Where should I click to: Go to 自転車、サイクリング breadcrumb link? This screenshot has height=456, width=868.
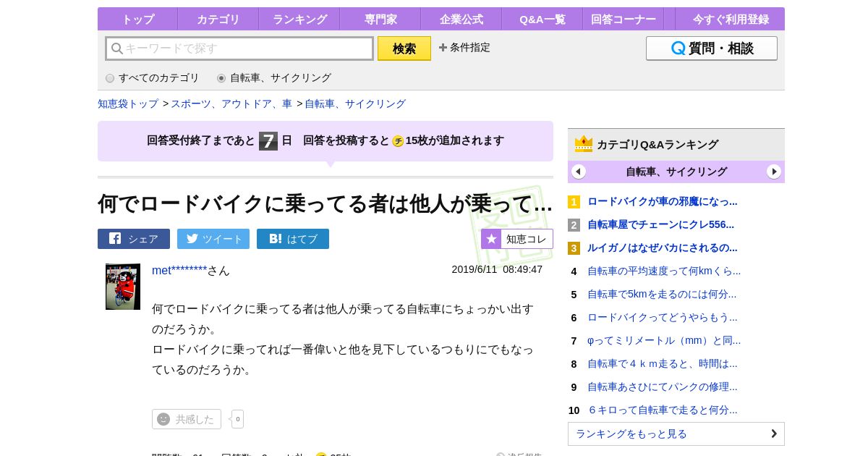(x=355, y=104)
